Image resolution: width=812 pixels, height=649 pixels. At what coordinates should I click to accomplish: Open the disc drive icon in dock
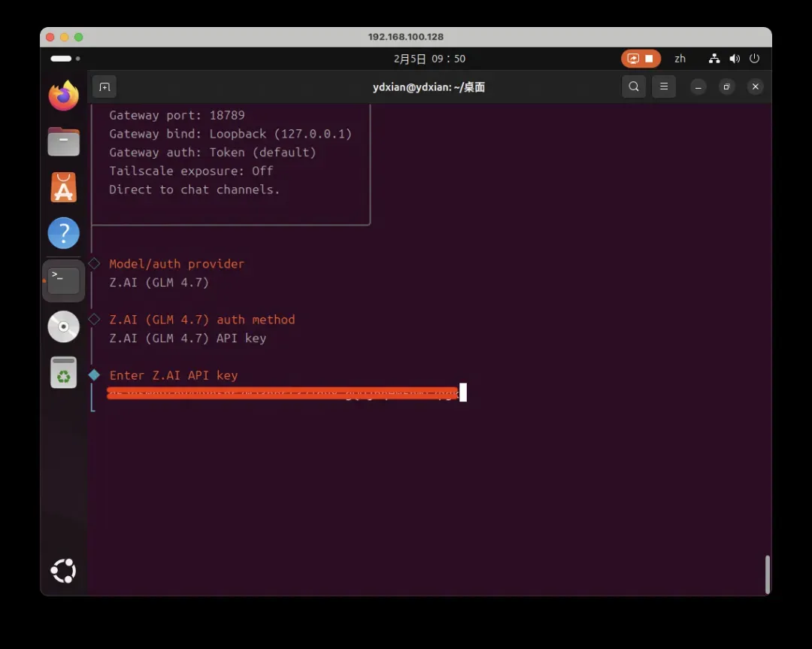coord(64,327)
